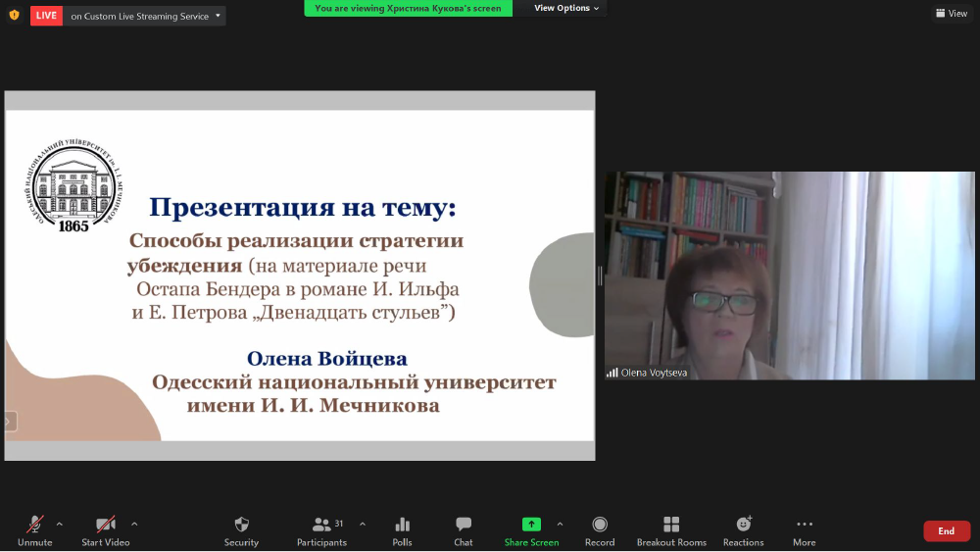Expand the Share Screen options arrow
Viewport: 980px width, 552px height.
[x=560, y=524]
